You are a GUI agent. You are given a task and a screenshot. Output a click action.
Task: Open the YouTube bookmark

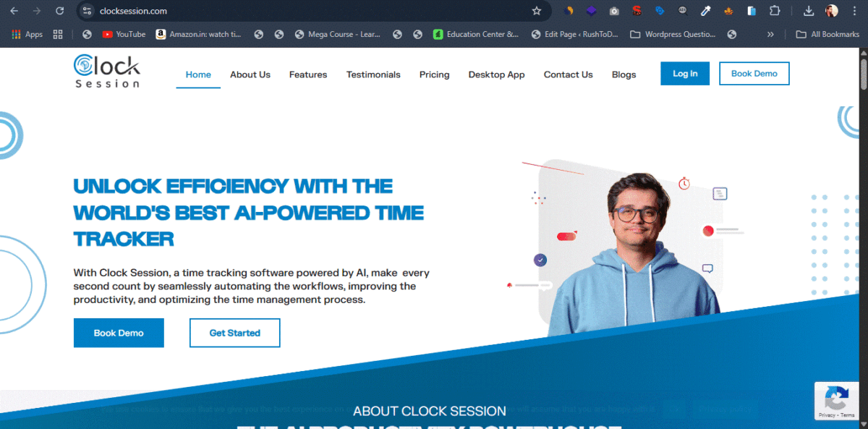124,34
